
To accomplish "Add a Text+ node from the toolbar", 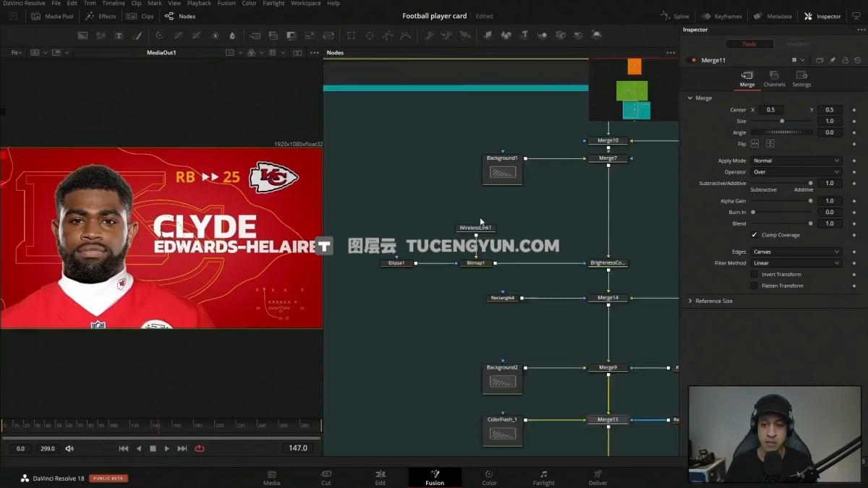I will [x=119, y=35].
